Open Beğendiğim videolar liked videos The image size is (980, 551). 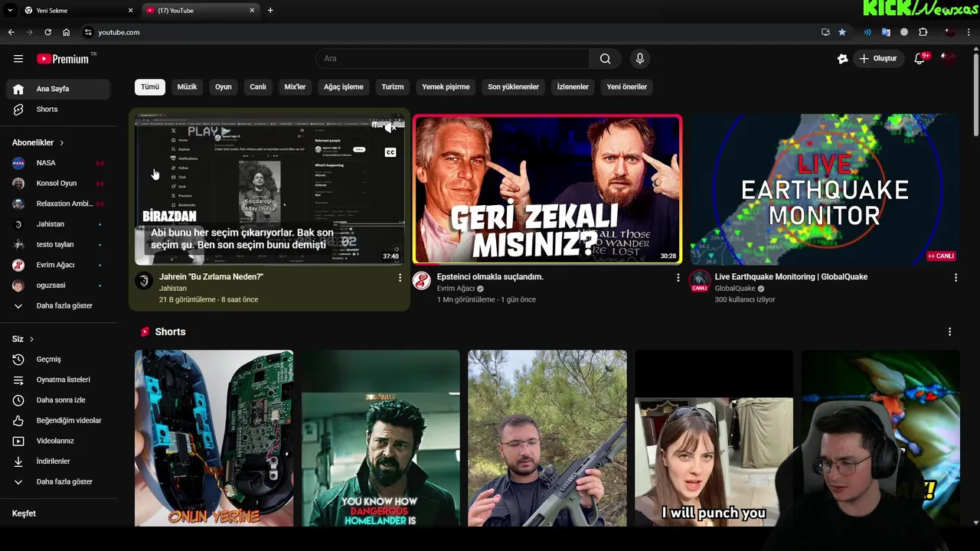[x=58, y=421]
